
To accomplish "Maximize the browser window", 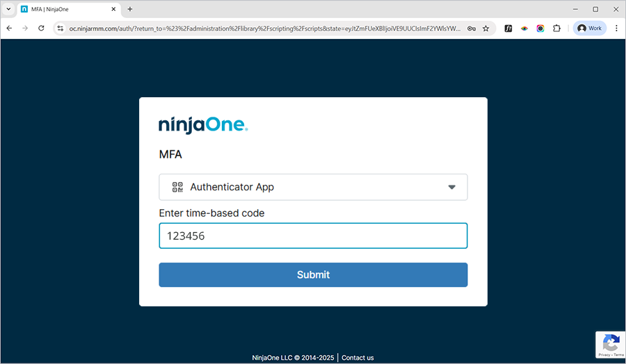I will (595, 9).
